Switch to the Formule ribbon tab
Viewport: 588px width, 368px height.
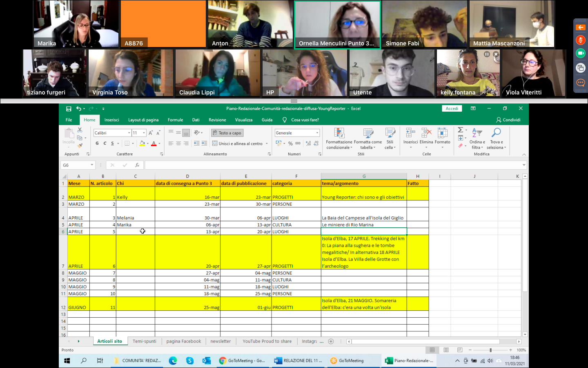175,120
